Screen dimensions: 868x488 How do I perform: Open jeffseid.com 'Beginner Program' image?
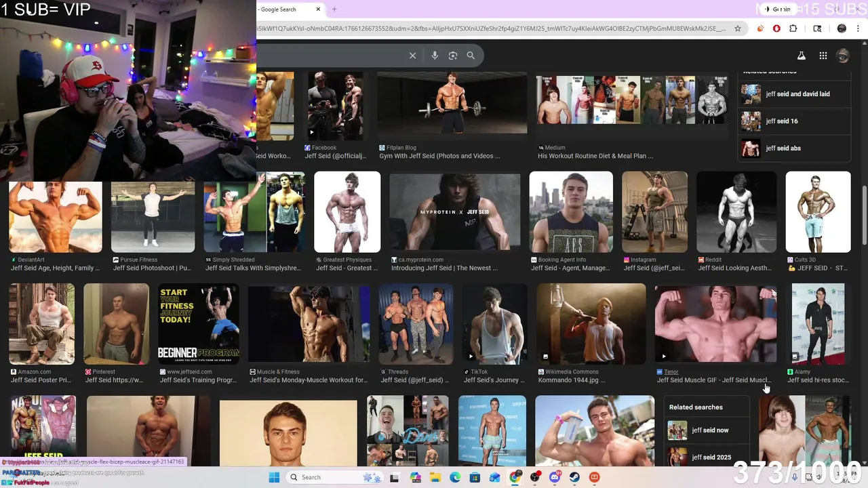coord(199,324)
